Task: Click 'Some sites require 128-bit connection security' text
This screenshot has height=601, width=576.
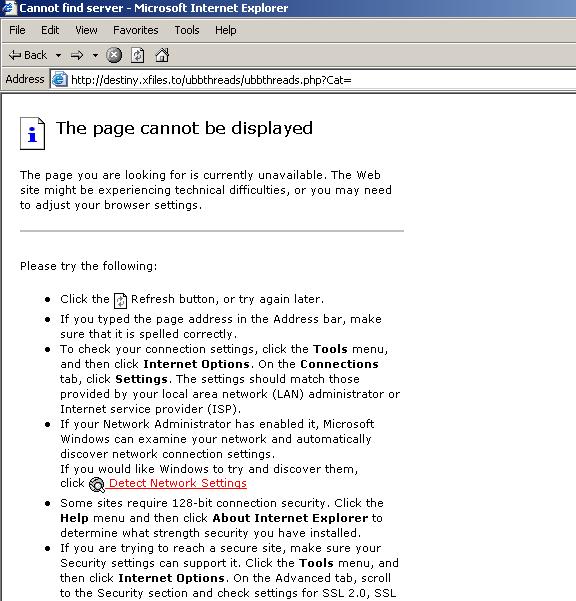Action: point(193,503)
